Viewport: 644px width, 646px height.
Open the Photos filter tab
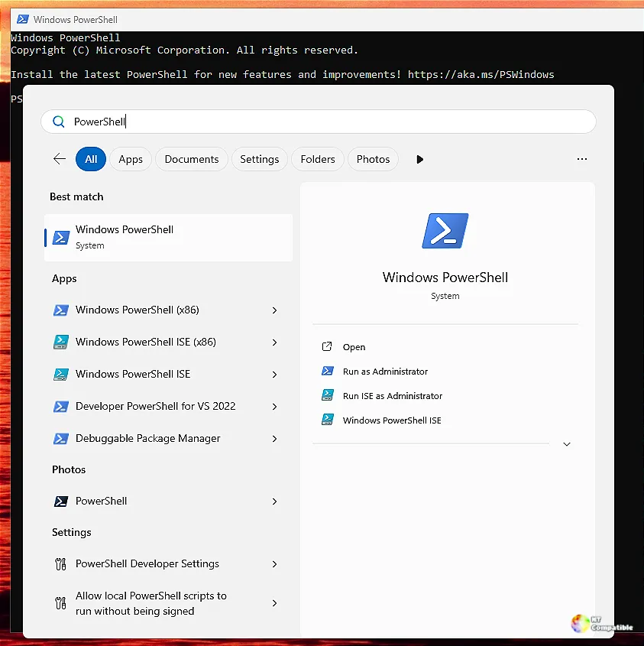tap(373, 159)
